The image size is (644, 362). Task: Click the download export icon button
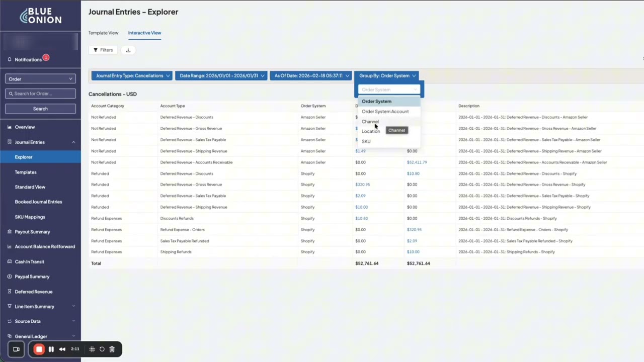pos(128,50)
